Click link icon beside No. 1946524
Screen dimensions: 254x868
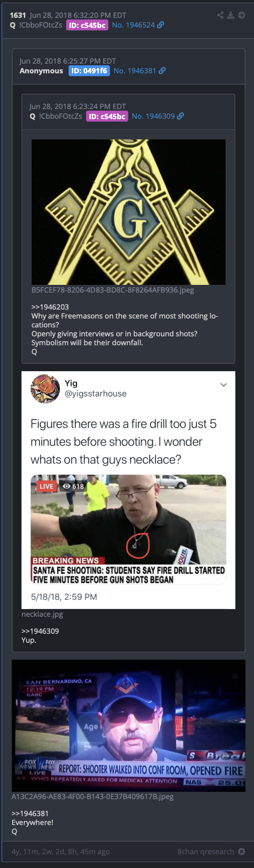(161, 25)
